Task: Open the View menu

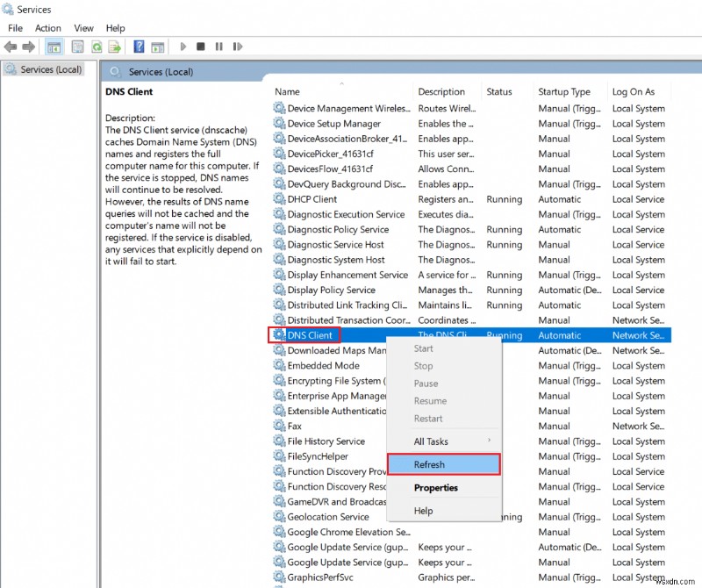Action: (x=83, y=27)
